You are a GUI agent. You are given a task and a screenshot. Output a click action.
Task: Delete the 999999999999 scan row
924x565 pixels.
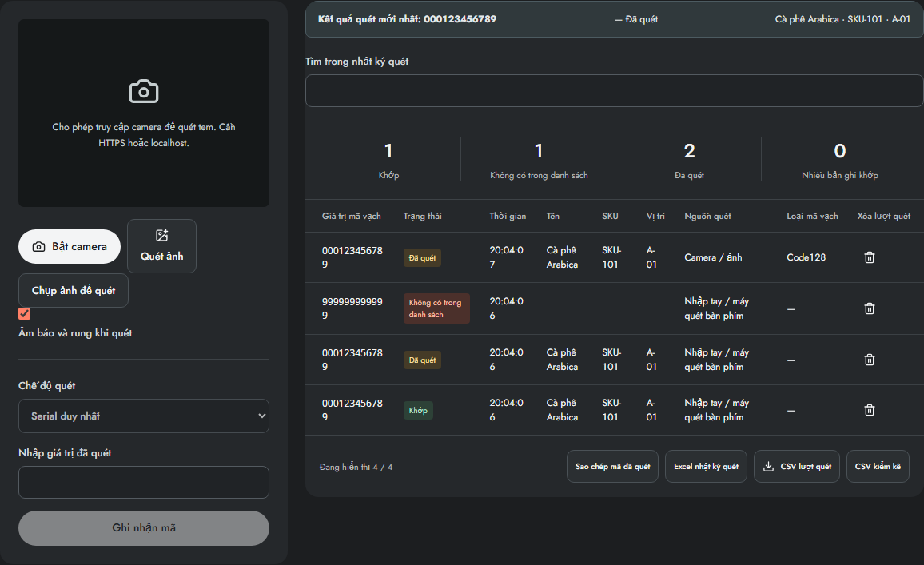click(869, 308)
